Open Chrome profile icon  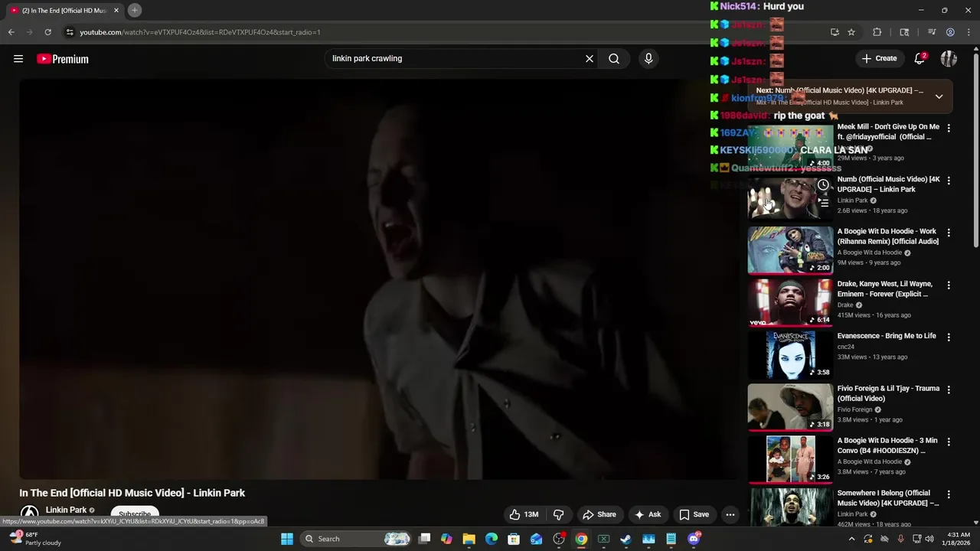pos(950,32)
